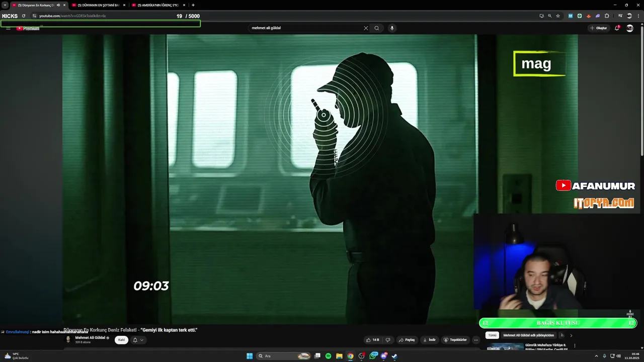Open more actions three-dot menu under video
This screenshot has height=362, width=644.
coord(476,340)
